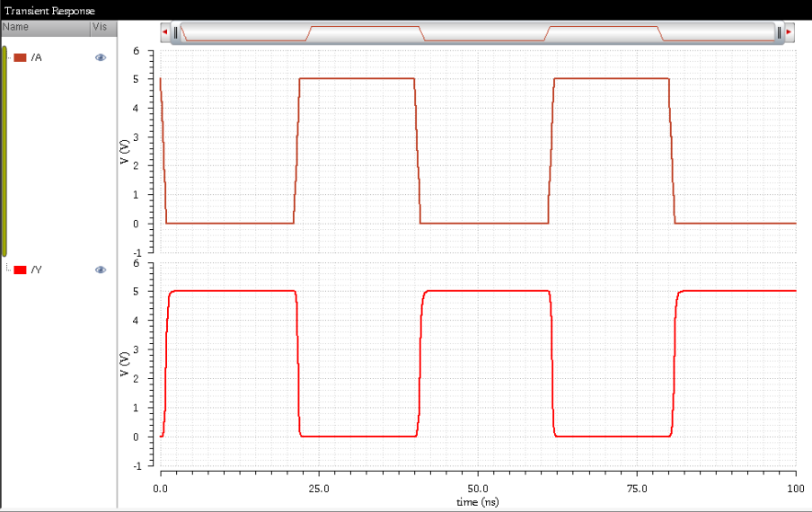Click the /A trace color swatch
The height and width of the screenshot is (512, 812).
(20, 57)
